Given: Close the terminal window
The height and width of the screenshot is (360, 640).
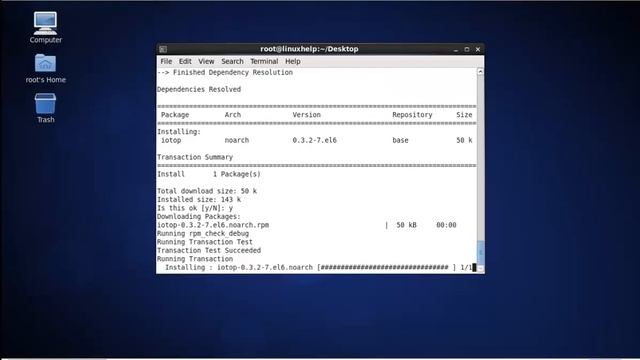Looking at the screenshot, I should coord(478,49).
